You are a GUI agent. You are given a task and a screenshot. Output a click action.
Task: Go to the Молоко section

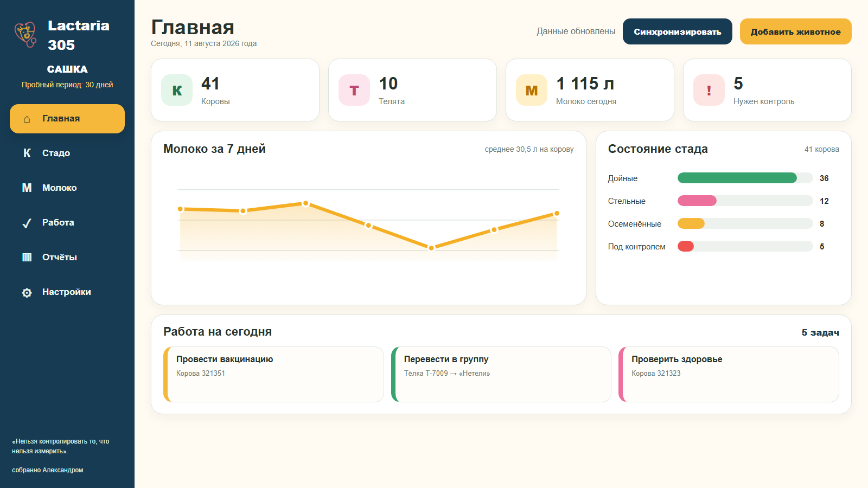click(x=67, y=188)
